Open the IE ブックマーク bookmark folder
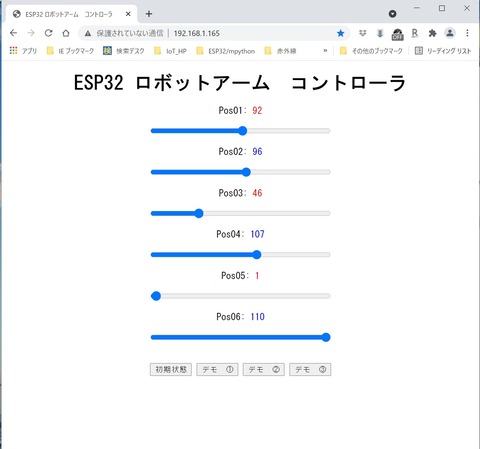The width and height of the screenshot is (480, 449). pos(70,51)
